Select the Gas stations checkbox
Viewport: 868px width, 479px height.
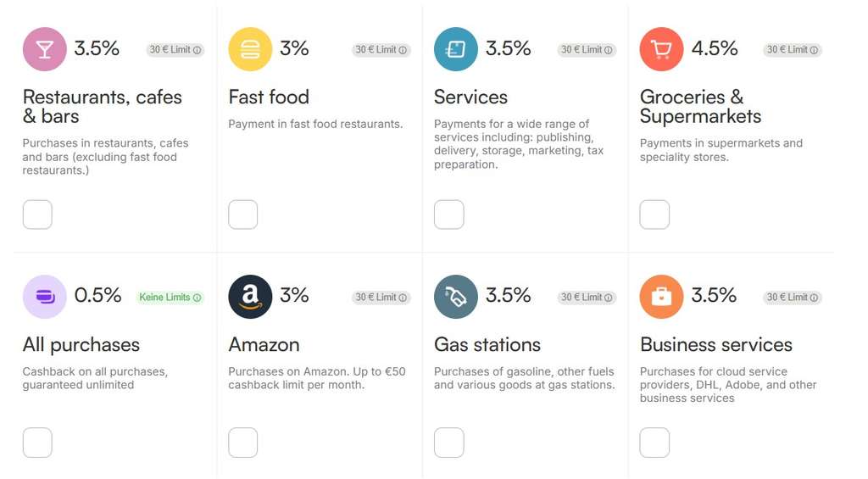tap(449, 443)
